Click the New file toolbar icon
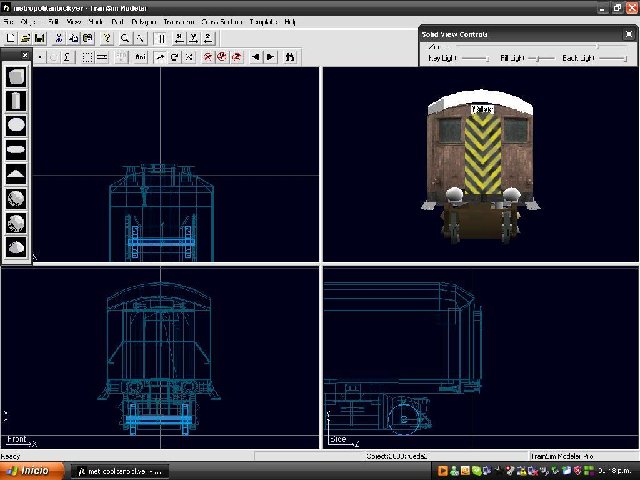Image resolution: width=640 pixels, height=480 pixels. click(x=11, y=38)
